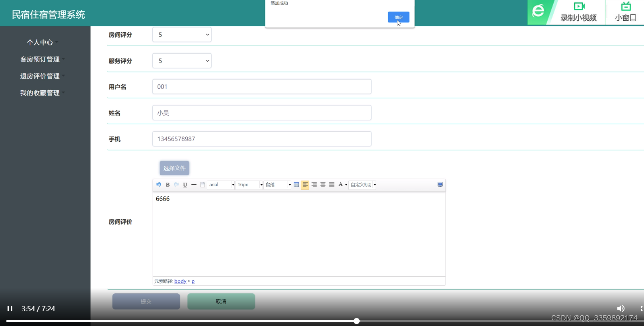Open the 段落 paragraph format dropdown

(277, 185)
